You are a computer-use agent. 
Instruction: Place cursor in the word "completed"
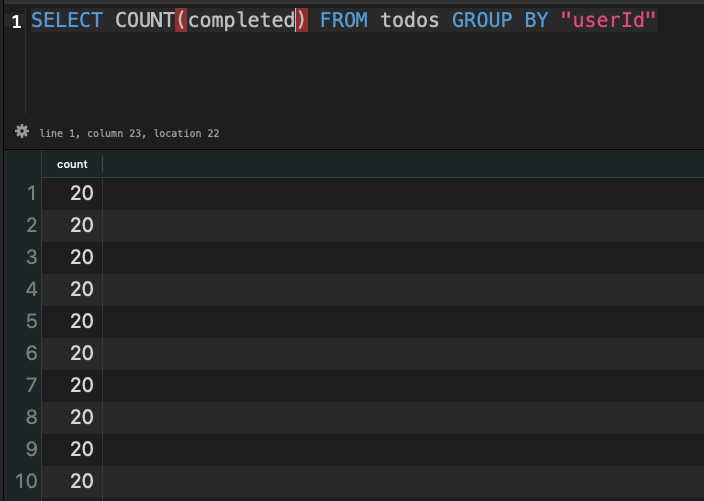[240, 20]
